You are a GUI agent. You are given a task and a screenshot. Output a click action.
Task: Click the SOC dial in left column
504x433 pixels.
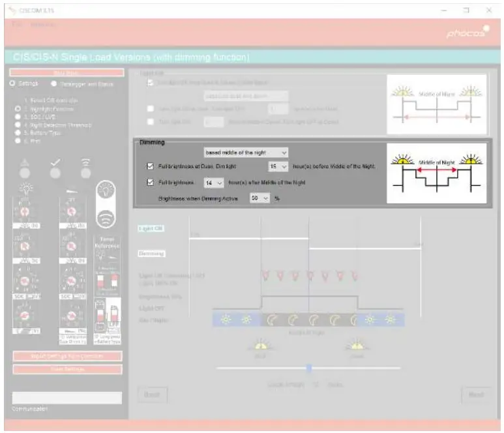click(25, 281)
